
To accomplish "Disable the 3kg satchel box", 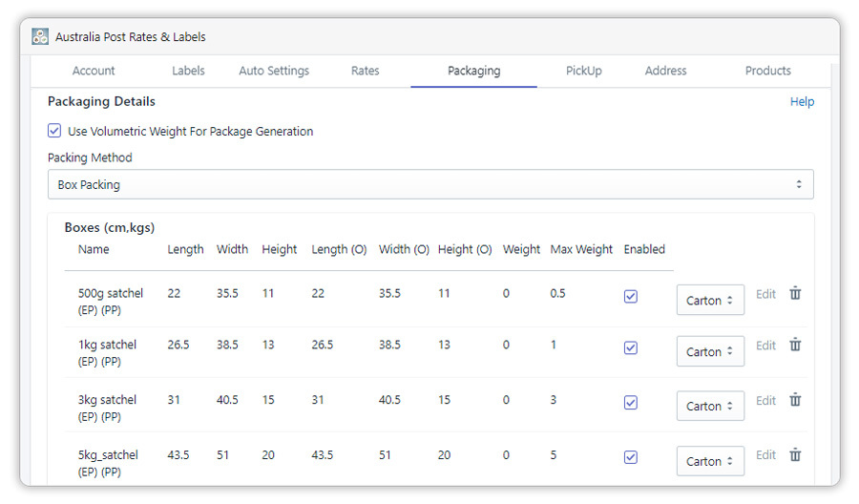I will point(631,403).
